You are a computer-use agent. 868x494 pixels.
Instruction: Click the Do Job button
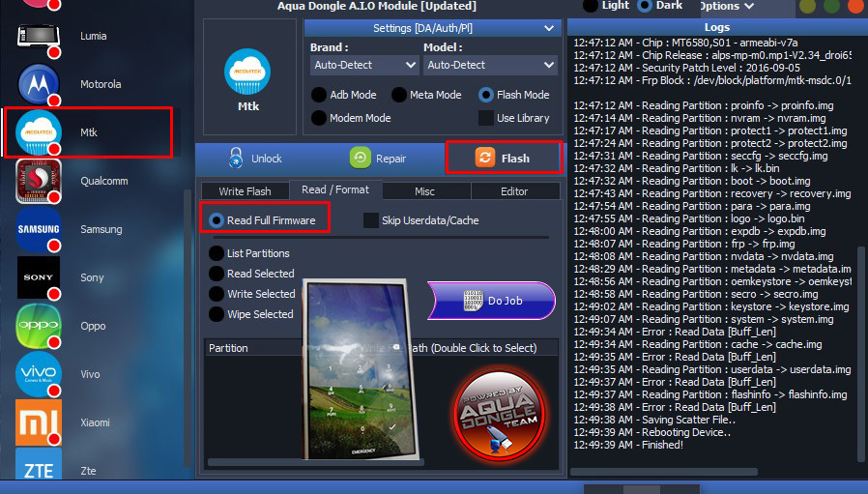[x=492, y=301]
